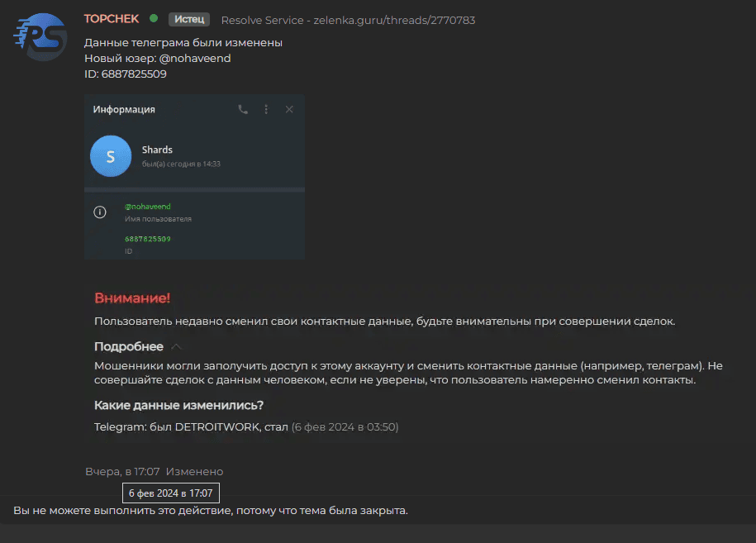
Task: Click the Внимание! warning heading
Action: pos(132,298)
